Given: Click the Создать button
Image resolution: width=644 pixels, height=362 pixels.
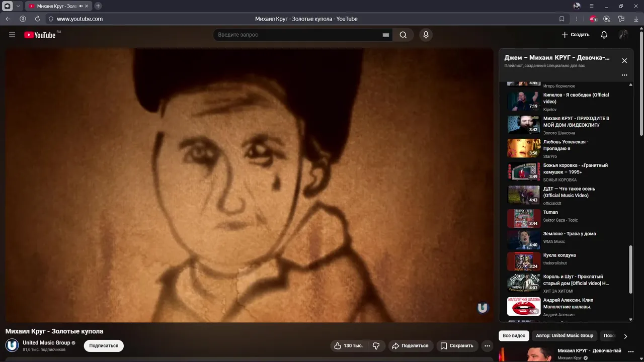Looking at the screenshot, I should tap(576, 35).
